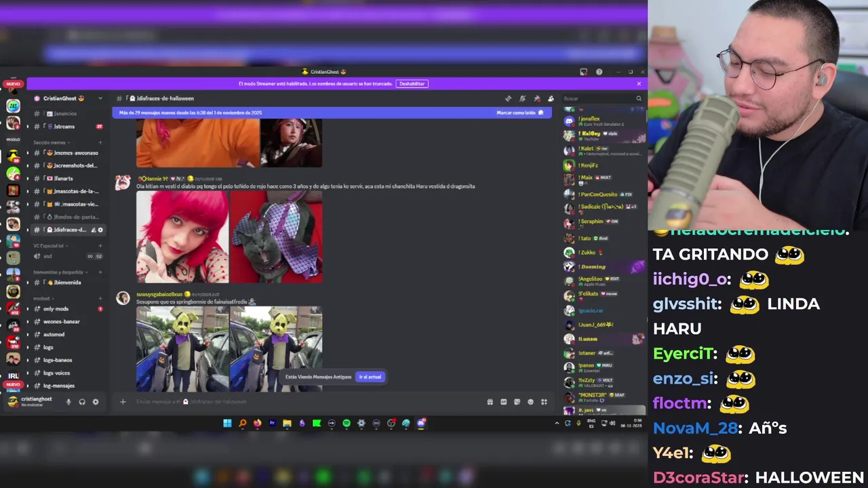Open the fondos-de-panta channel
Image resolution: width=868 pixels, height=488 pixels.
(x=68, y=217)
